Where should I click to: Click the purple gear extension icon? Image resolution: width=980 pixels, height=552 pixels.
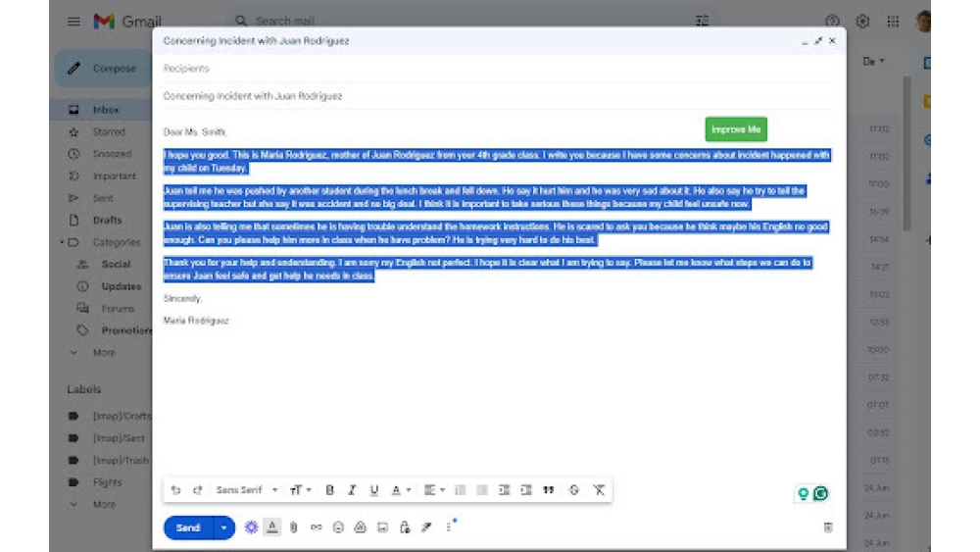coord(251,527)
